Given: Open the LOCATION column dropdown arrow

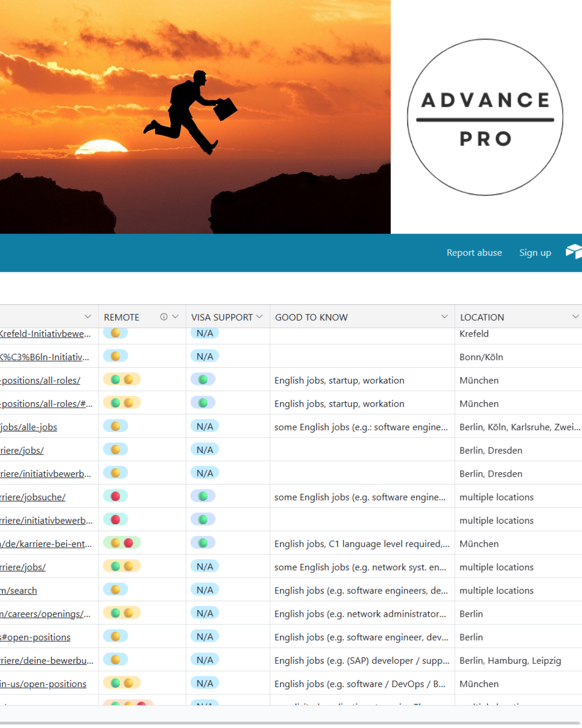Looking at the screenshot, I should (x=576, y=317).
